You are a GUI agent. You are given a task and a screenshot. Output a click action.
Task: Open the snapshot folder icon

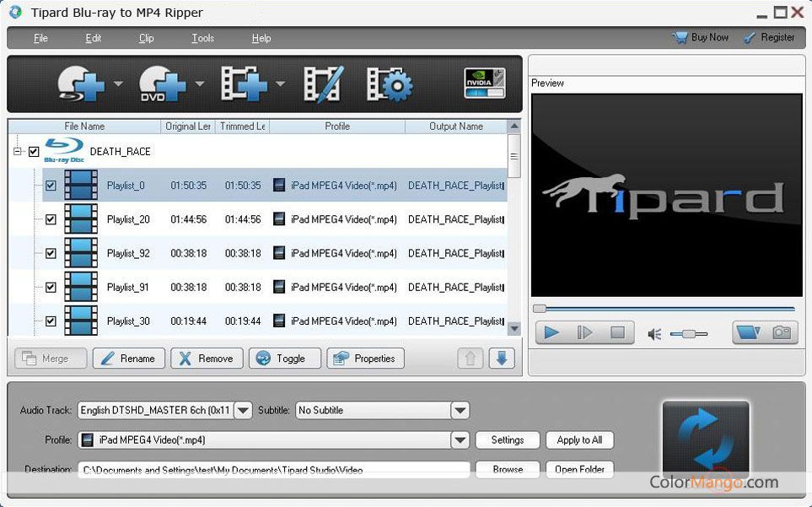pos(748,332)
